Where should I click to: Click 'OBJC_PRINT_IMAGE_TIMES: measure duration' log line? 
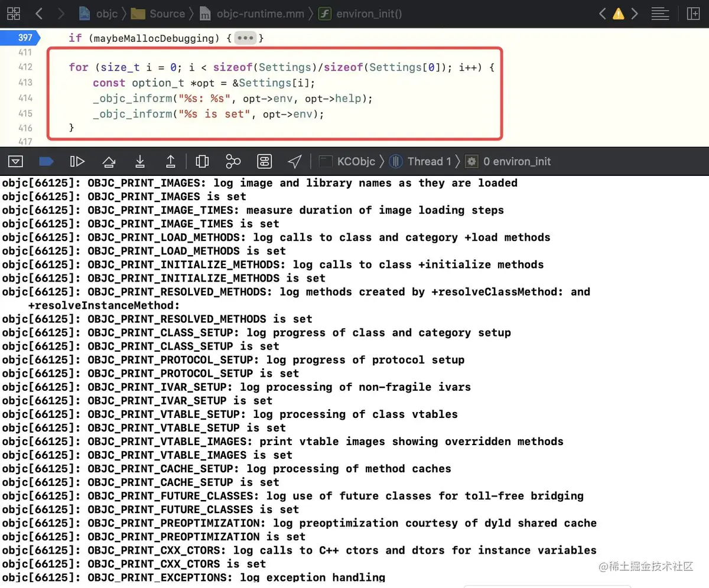pos(253,210)
